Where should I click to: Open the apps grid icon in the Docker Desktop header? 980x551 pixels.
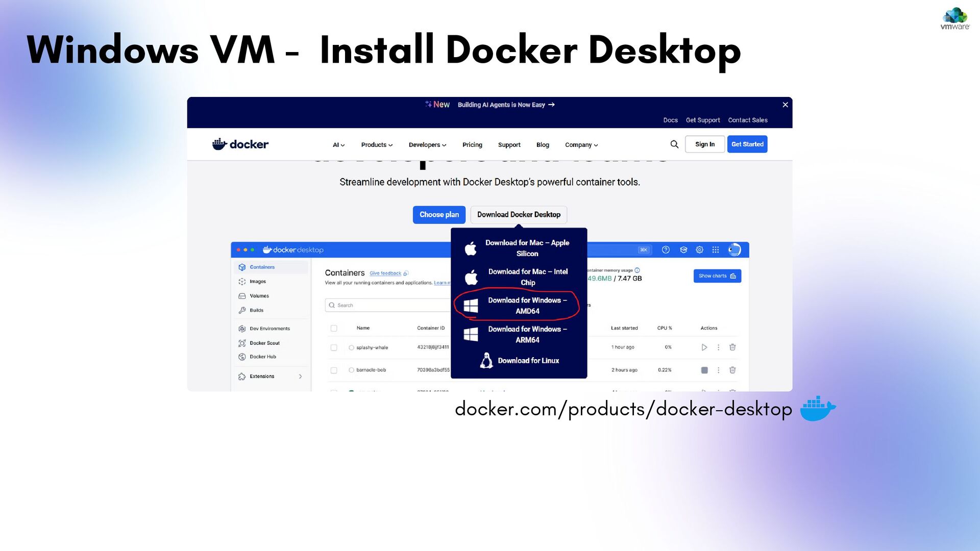(x=716, y=249)
